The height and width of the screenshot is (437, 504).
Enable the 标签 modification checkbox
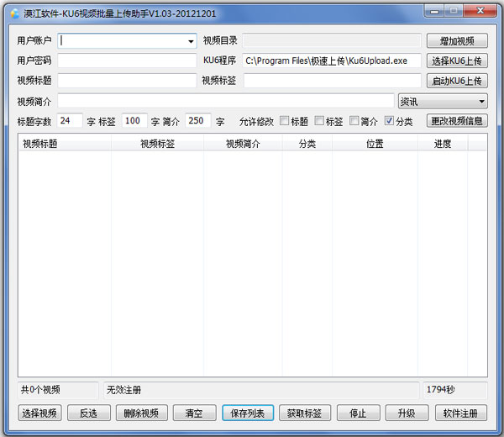tap(319, 121)
